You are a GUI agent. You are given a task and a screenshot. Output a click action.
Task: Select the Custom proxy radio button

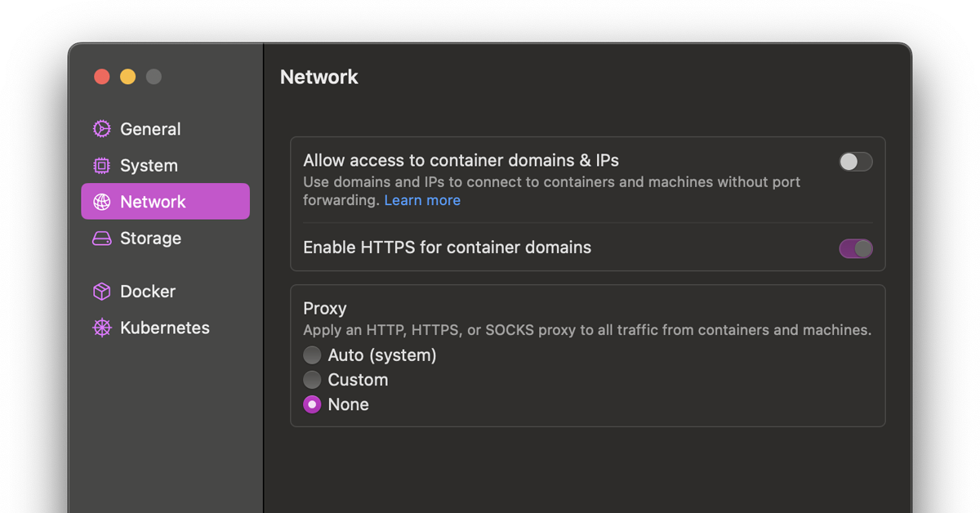(x=312, y=380)
